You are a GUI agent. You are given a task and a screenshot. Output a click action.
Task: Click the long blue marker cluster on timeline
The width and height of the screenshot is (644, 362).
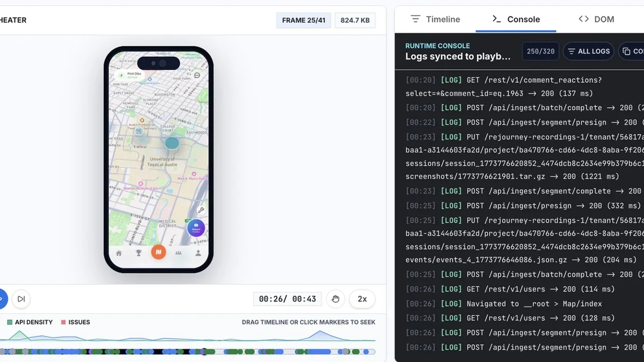point(320,352)
